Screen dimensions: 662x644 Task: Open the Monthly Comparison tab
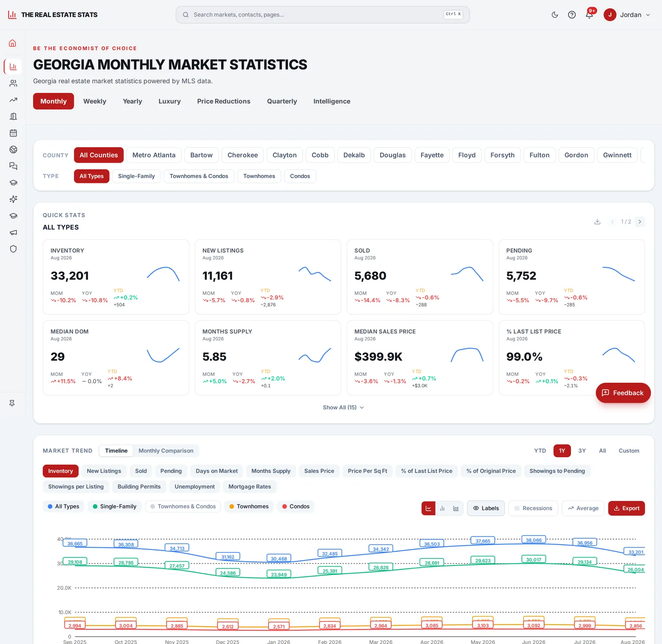pyautogui.click(x=166, y=451)
